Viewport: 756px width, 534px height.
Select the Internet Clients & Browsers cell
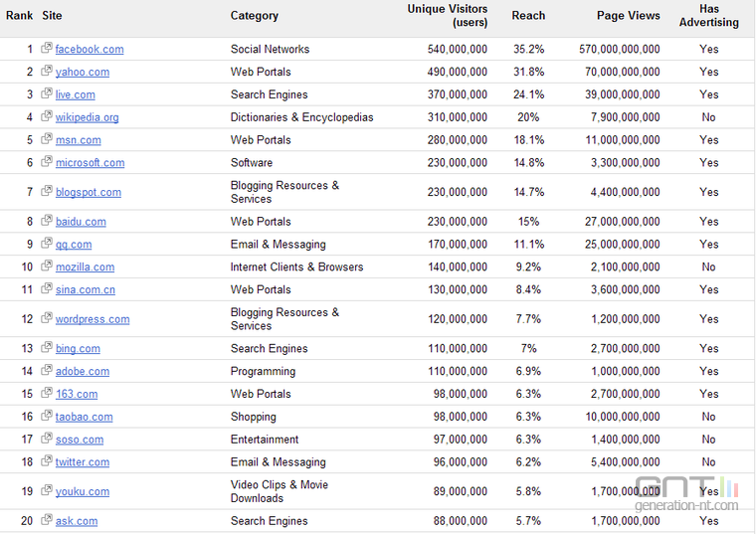tap(297, 267)
